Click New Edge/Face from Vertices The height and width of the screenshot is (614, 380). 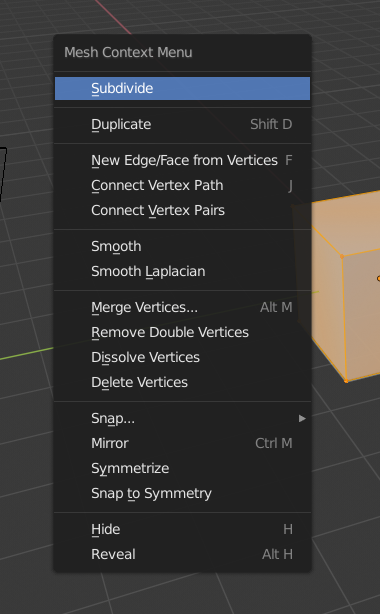coord(182,160)
